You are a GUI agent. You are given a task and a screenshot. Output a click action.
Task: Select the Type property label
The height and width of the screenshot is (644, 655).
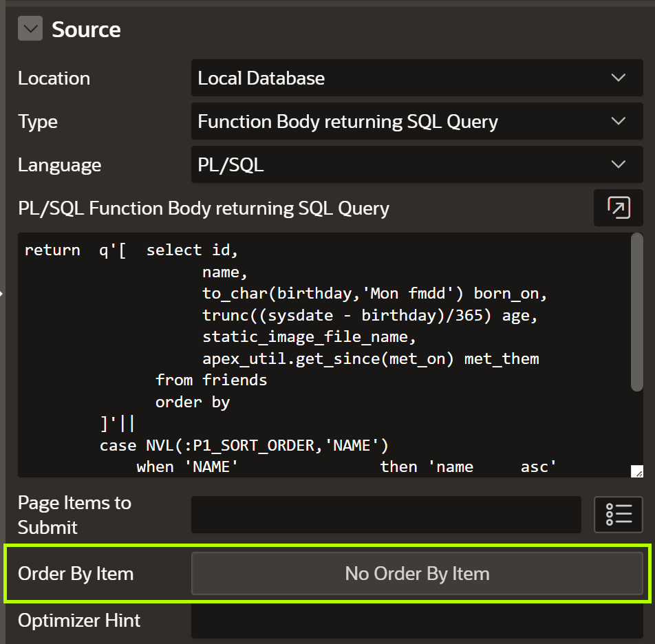(x=38, y=122)
